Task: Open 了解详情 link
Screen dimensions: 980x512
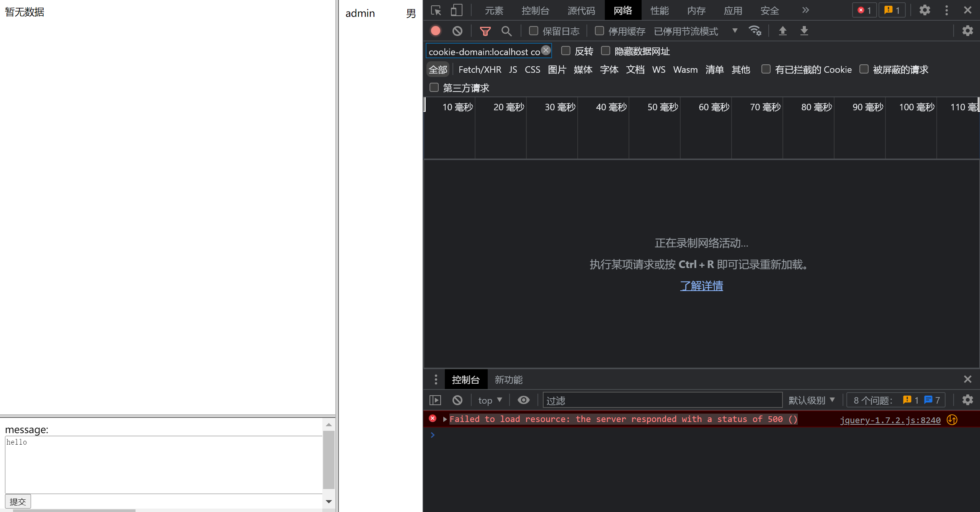Action: (701, 286)
